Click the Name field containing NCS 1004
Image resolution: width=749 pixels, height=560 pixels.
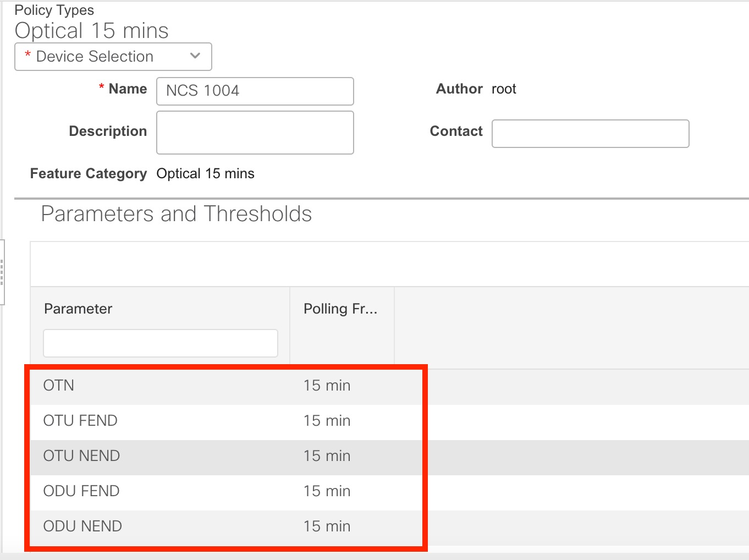click(x=255, y=91)
